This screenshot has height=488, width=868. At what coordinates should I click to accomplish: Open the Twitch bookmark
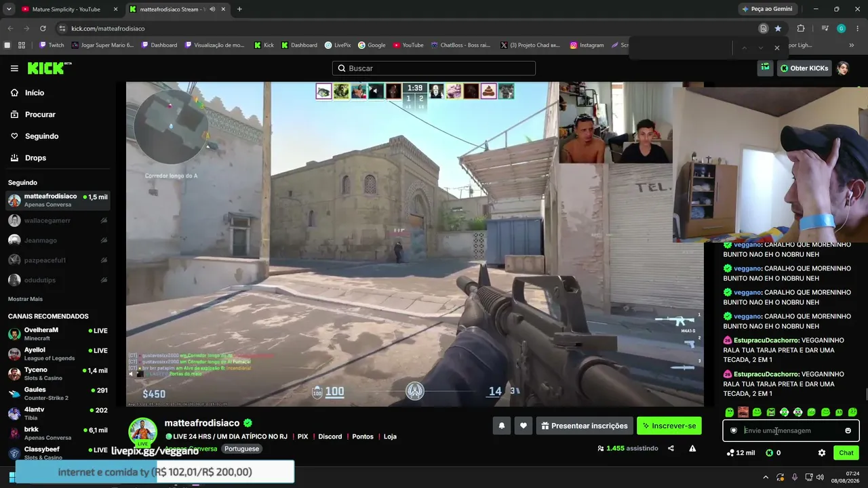click(x=52, y=45)
